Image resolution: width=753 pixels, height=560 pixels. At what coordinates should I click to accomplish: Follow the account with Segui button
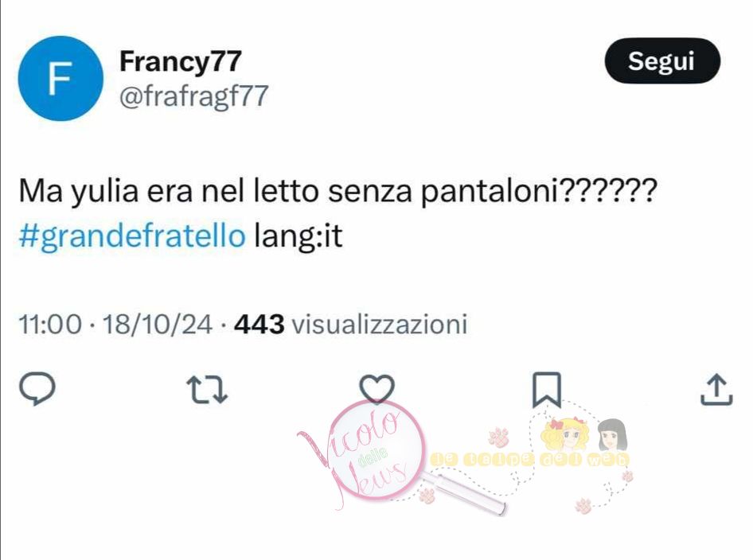662,61
